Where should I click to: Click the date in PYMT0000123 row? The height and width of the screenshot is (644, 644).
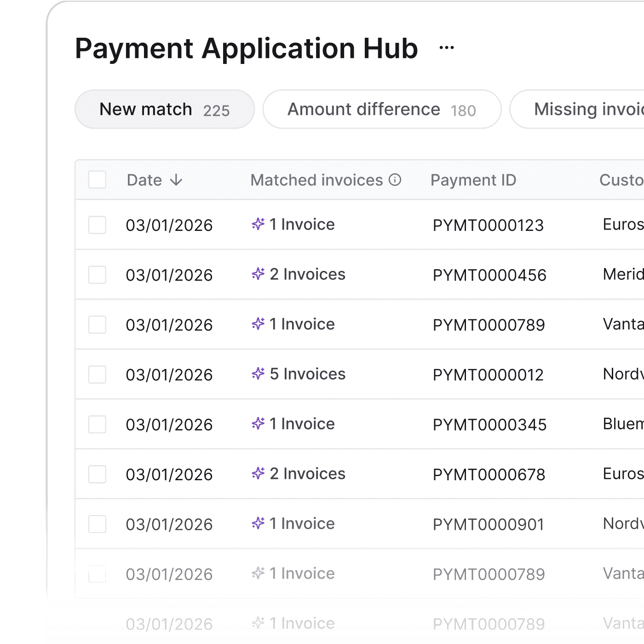coord(169,225)
